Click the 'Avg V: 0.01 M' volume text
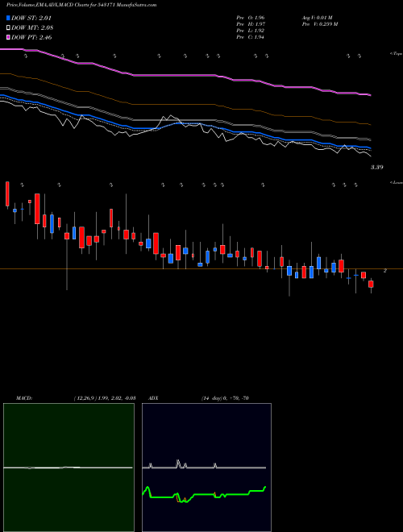 tap(317, 18)
